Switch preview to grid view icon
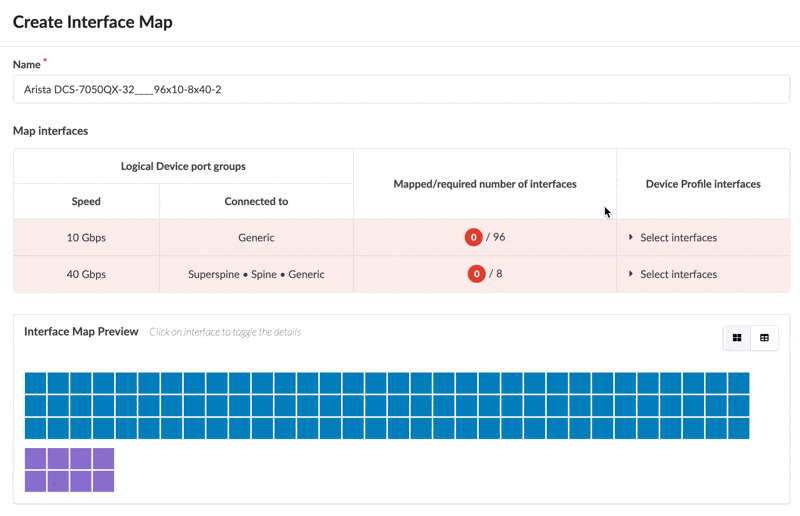This screenshot has width=800, height=516. [737, 338]
